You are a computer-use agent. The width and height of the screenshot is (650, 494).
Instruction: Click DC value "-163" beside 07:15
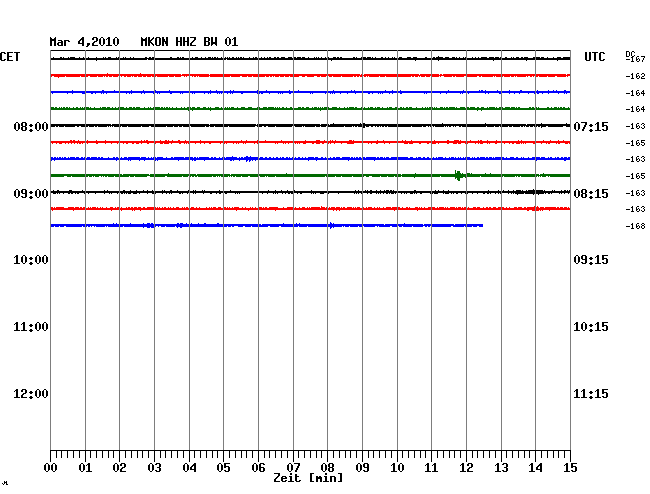635,126
